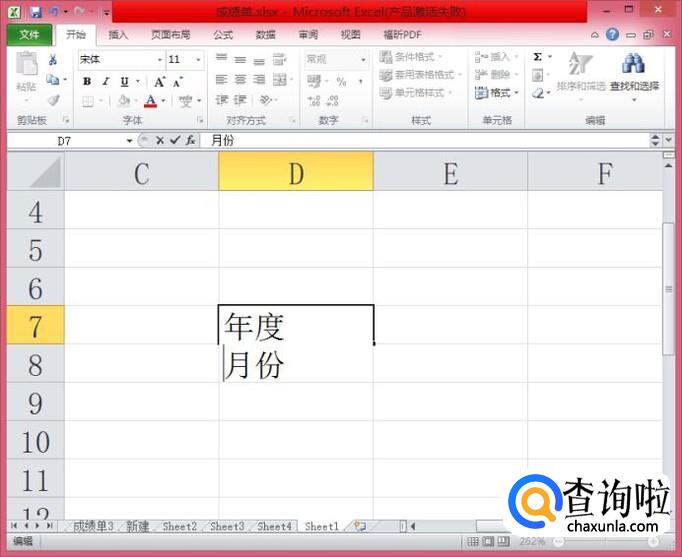Click percent style button
Screen dimensions: 682x557
point(341,81)
